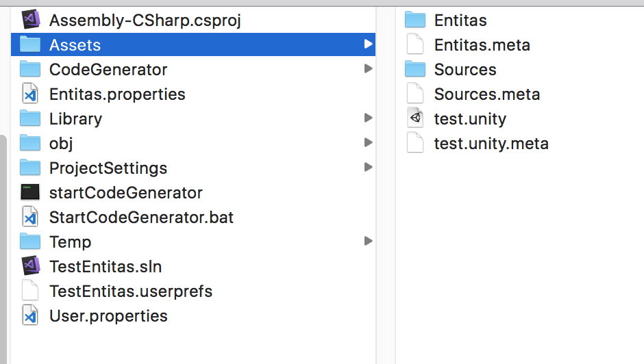The width and height of the screenshot is (644, 364).
Task: Click the User.properties file icon
Action: tap(30, 315)
